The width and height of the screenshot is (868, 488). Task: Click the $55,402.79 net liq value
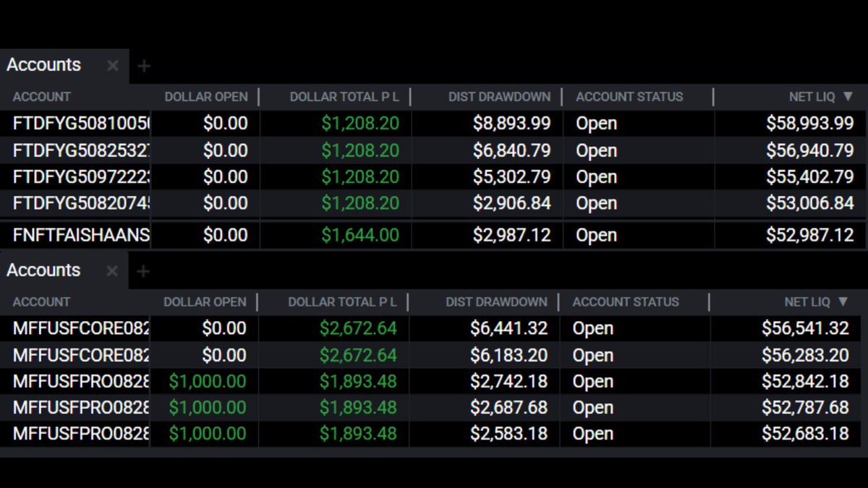point(810,177)
